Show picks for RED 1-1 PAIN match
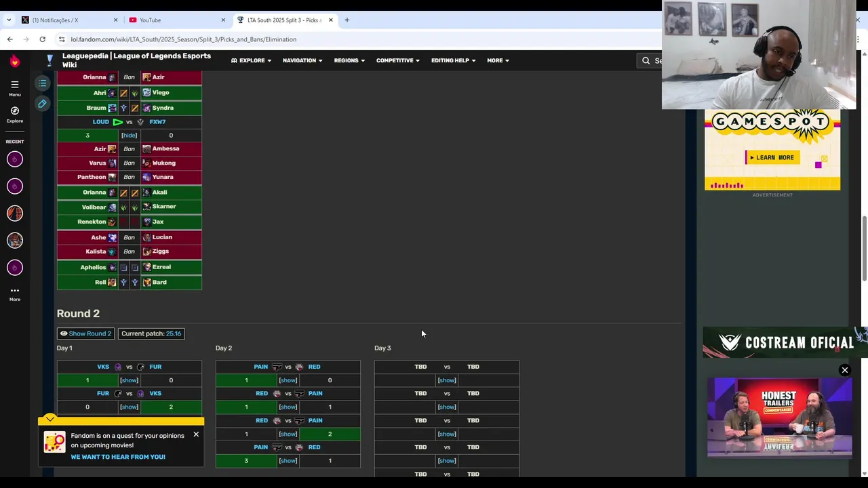Viewport: 868px width, 488px height. pos(288,407)
